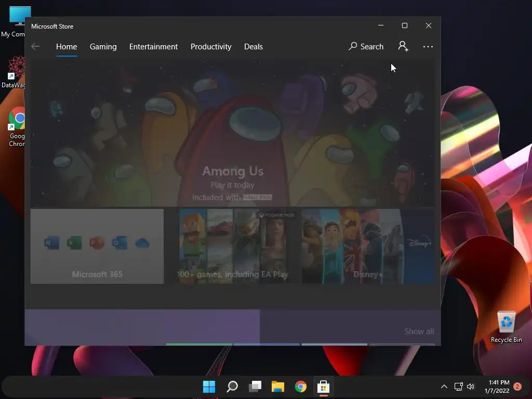The image size is (532, 399).
Task: Open File Explorer from the taskbar
Action: (x=277, y=387)
